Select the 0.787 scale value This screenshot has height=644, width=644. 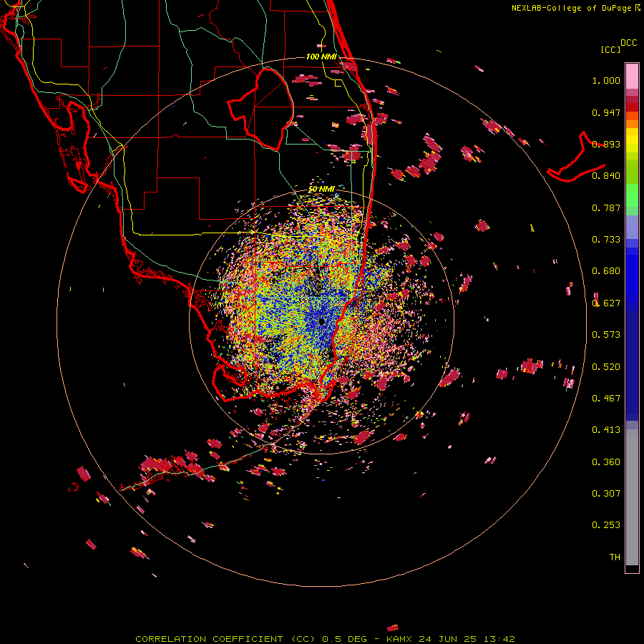point(606,208)
